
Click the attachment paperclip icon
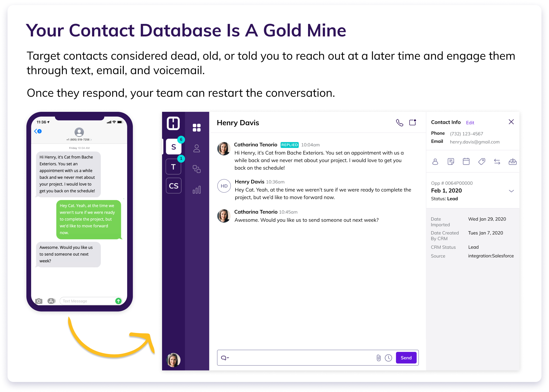point(378,358)
